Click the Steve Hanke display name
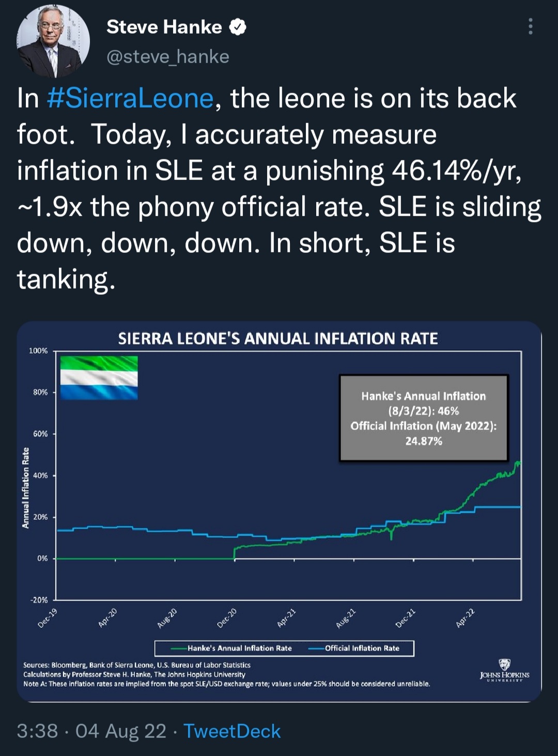The height and width of the screenshot is (756, 558). point(164,27)
